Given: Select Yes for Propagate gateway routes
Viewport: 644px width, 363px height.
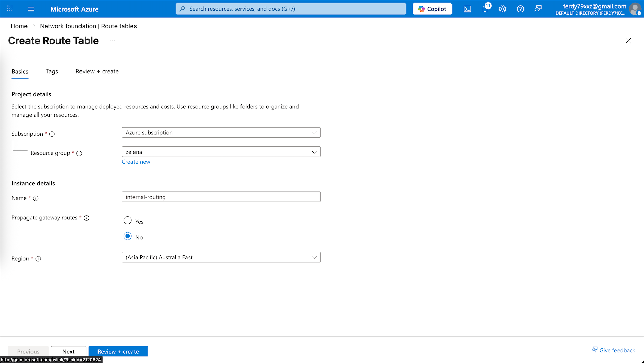Looking at the screenshot, I should tap(128, 221).
